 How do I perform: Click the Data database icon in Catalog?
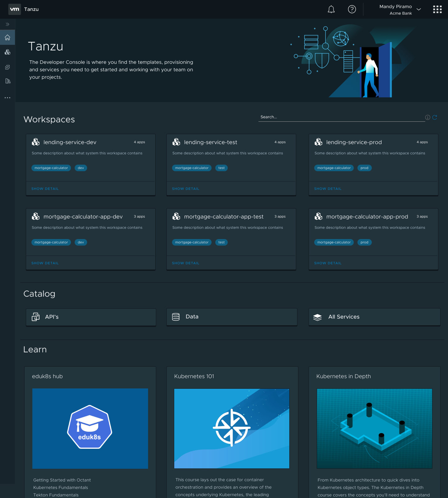(176, 317)
